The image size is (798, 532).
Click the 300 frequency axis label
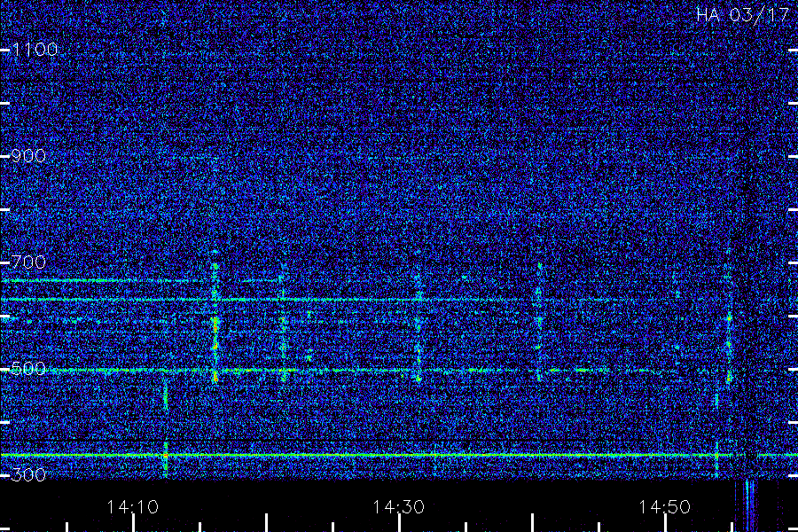coord(28,475)
